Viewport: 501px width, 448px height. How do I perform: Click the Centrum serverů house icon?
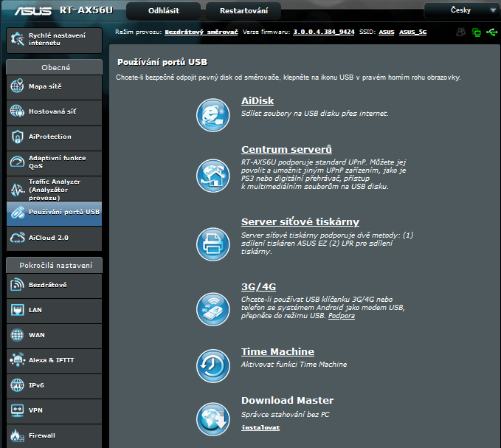(x=213, y=176)
